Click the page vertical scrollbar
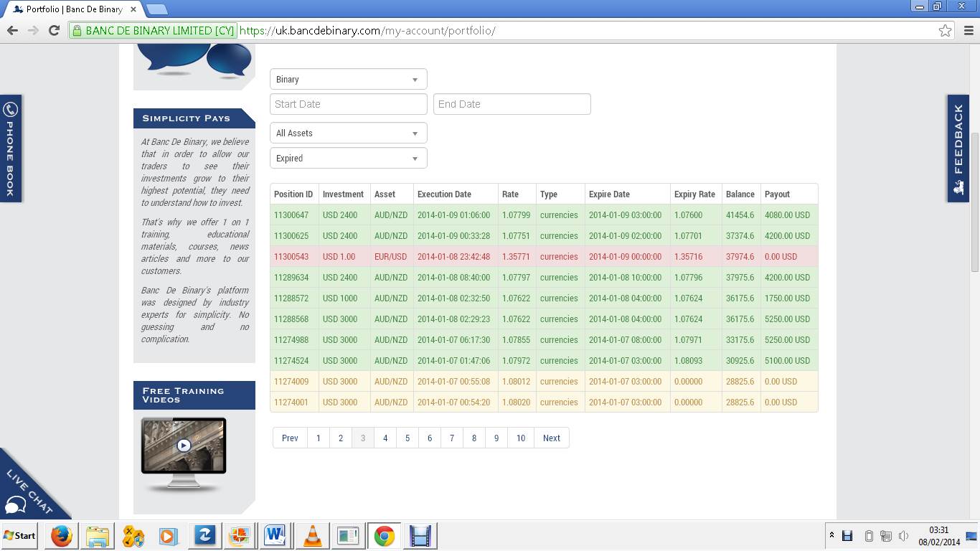The height and width of the screenshot is (551, 980). click(974, 202)
